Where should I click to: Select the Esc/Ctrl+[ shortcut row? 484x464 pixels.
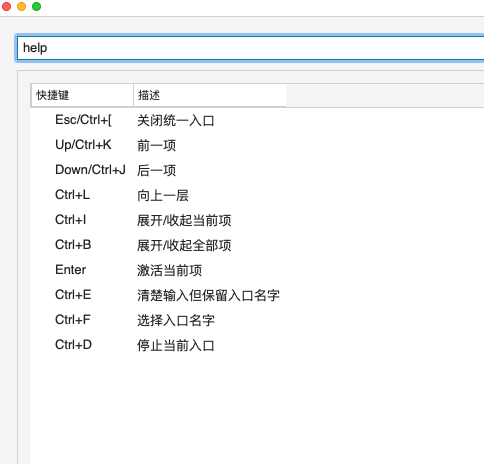click(x=257, y=120)
